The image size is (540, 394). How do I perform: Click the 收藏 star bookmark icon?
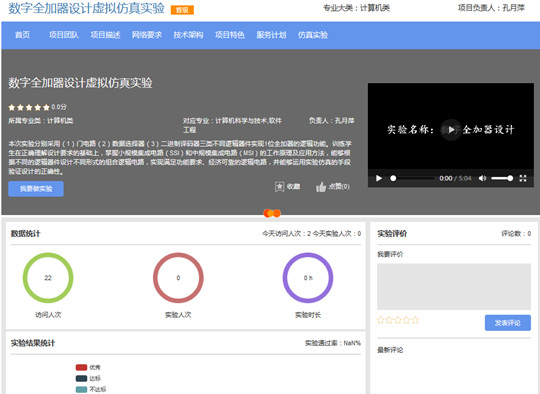tap(279, 187)
